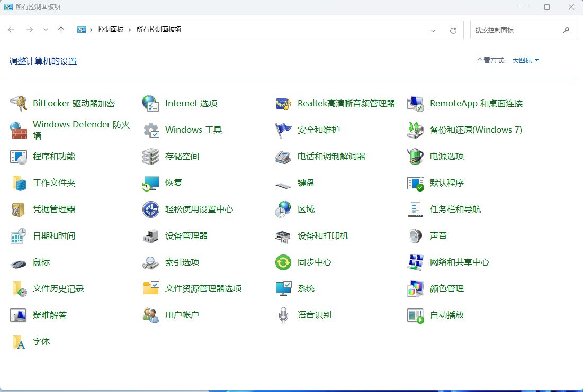This screenshot has height=392, width=583.
Task: Select 控制面板 in the breadcrumb path
Action: (x=111, y=30)
